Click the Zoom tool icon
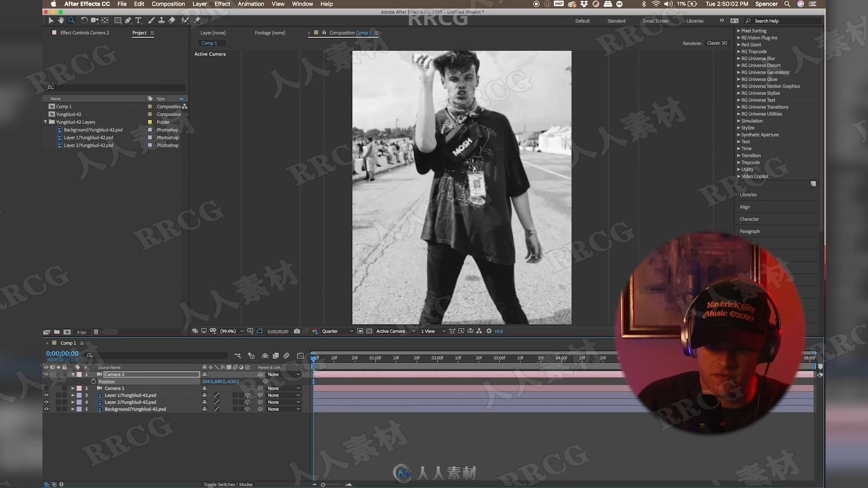The image size is (868, 488). 71,20
